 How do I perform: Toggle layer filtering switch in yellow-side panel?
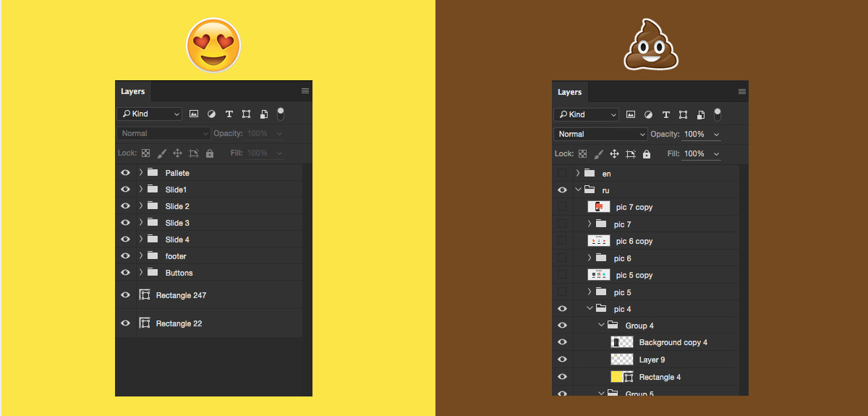(281, 114)
